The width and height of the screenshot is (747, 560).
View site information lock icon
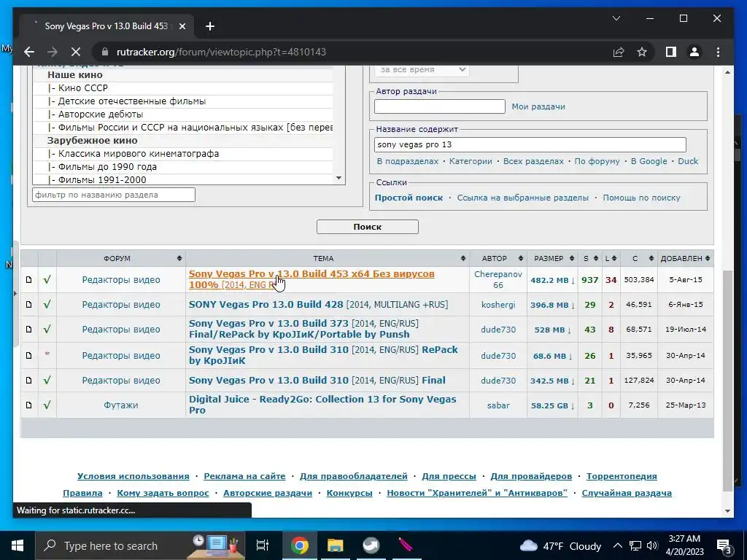(x=106, y=52)
